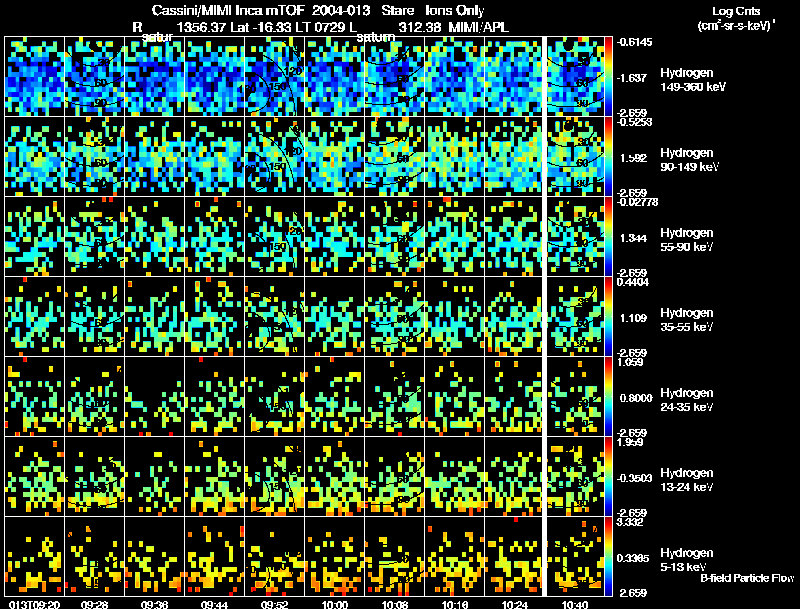Click the Hydrogen 149-360 keV row label
The image size is (800, 609).
click(693, 80)
